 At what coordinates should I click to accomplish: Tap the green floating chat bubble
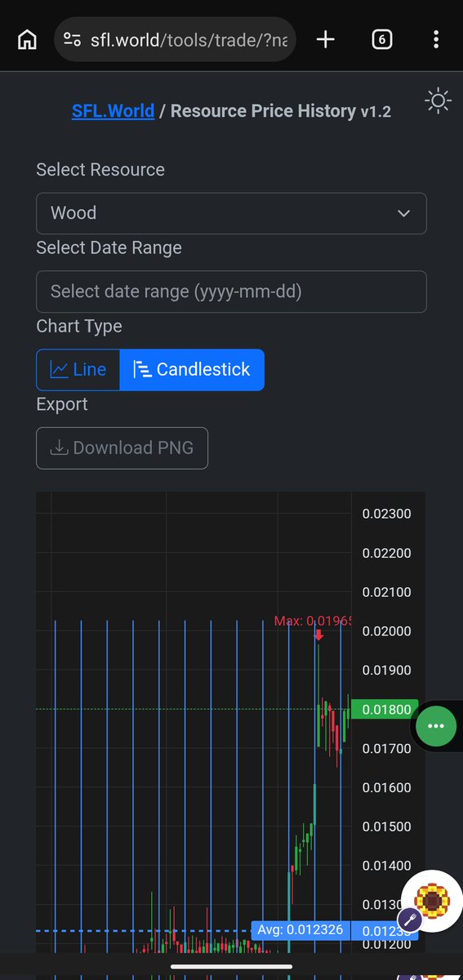435,725
